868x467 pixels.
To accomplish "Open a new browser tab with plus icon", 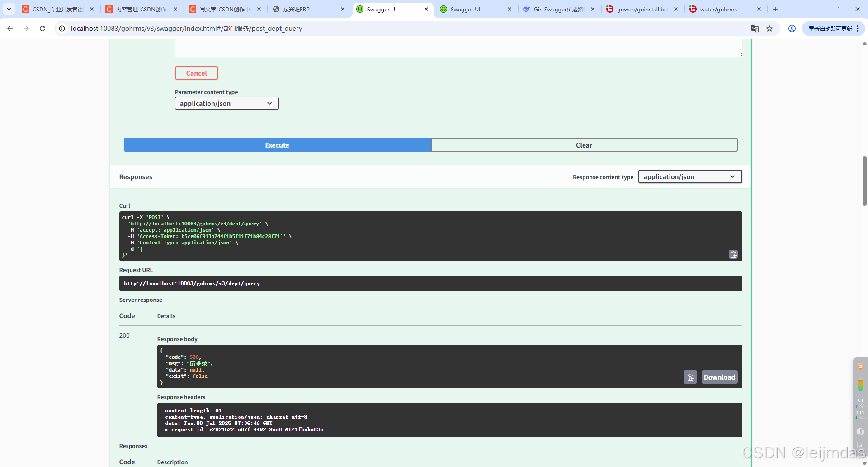I will point(775,9).
